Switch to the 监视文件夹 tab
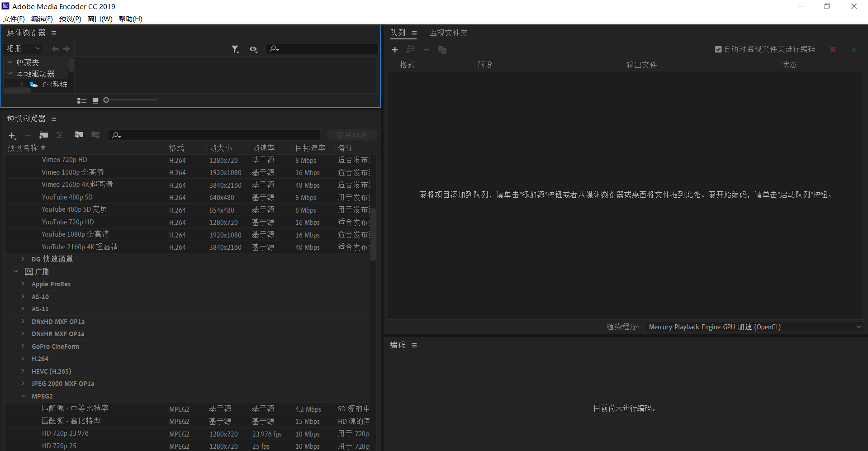 pos(448,33)
